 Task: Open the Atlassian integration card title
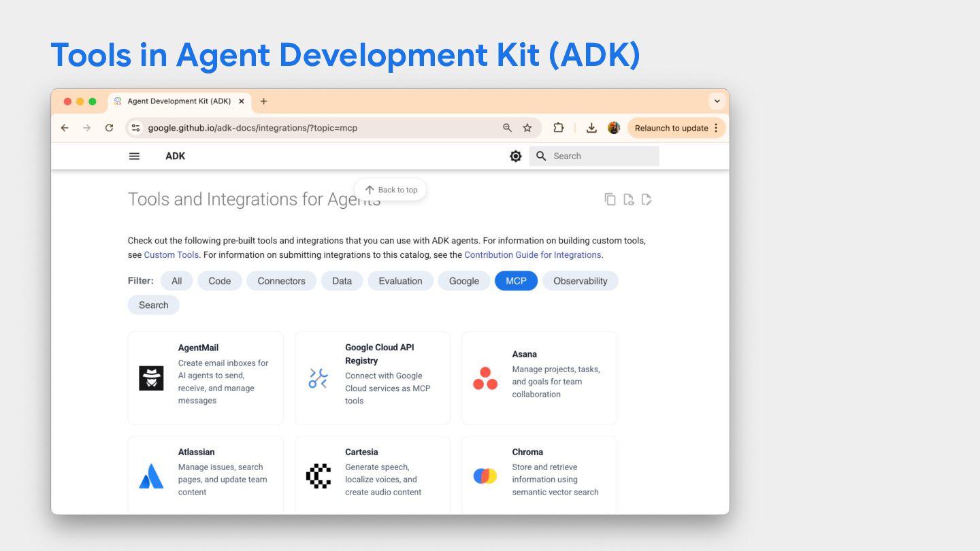196,452
